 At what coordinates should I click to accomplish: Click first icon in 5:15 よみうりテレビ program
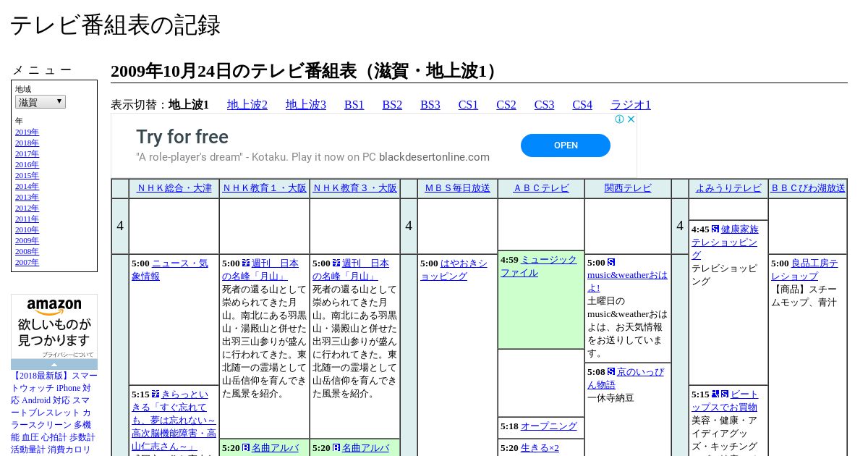pos(715,394)
